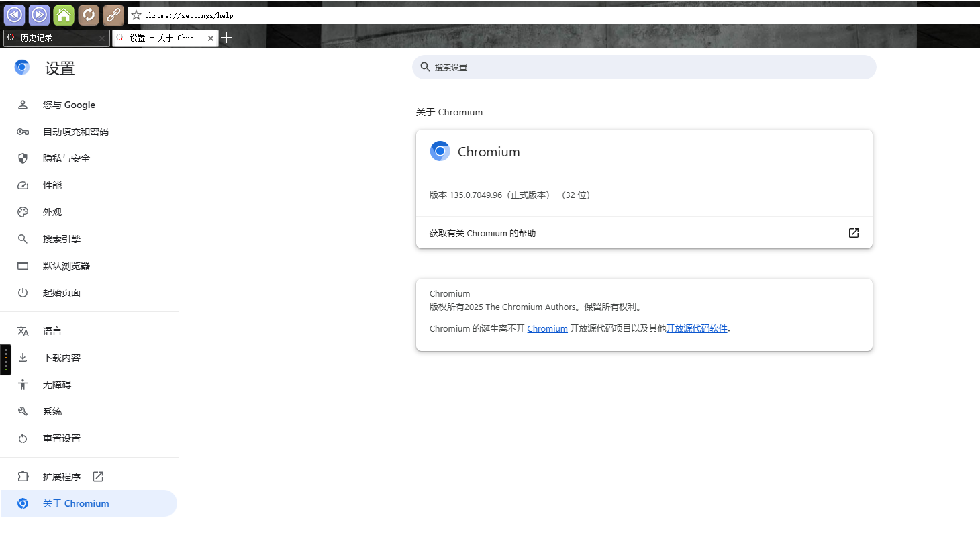Open 系统 settings in the sidebar

coord(89,411)
